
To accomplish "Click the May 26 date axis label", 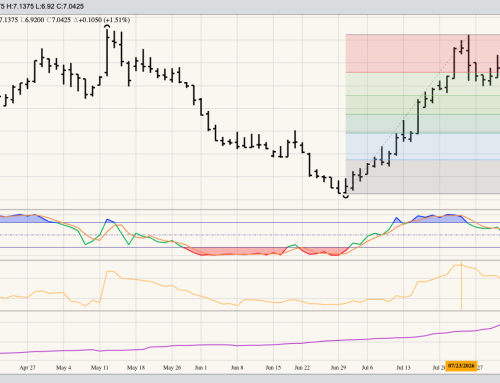I will 172,368.
